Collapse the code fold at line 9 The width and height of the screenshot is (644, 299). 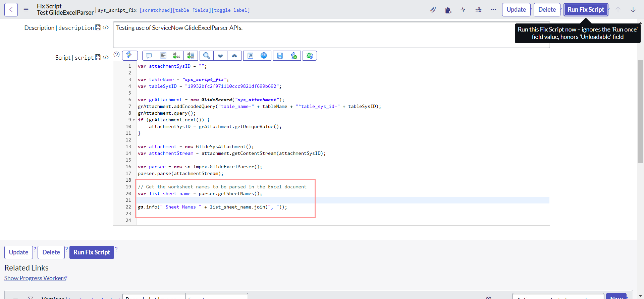coord(134,120)
